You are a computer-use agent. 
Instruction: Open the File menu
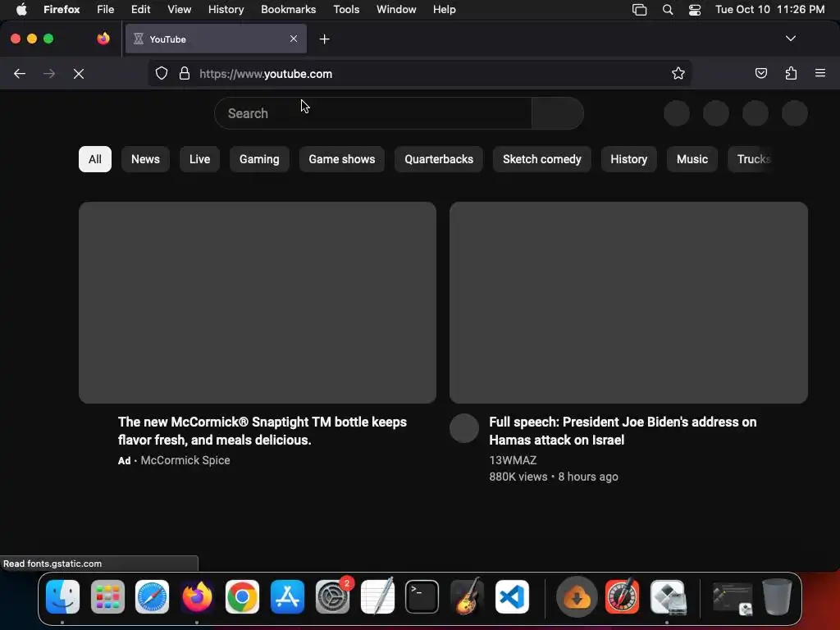(106, 9)
